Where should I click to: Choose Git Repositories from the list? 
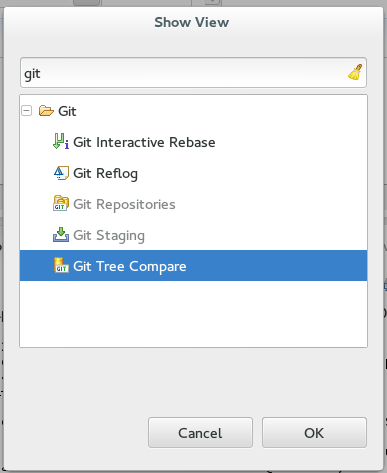(x=124, y=204)
